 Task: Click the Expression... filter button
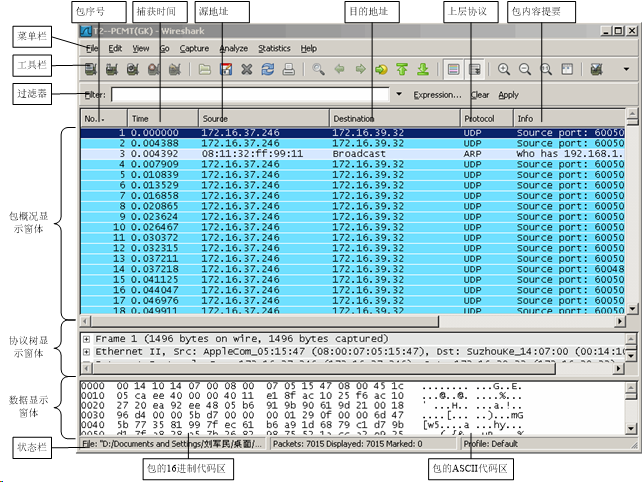coord(437,95)
